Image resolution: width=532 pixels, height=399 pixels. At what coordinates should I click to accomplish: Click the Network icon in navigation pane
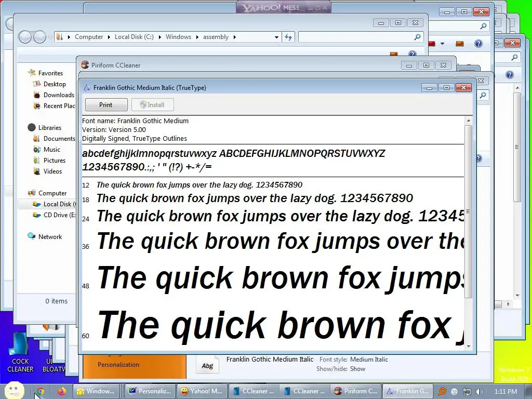click(x=32, y=236)
